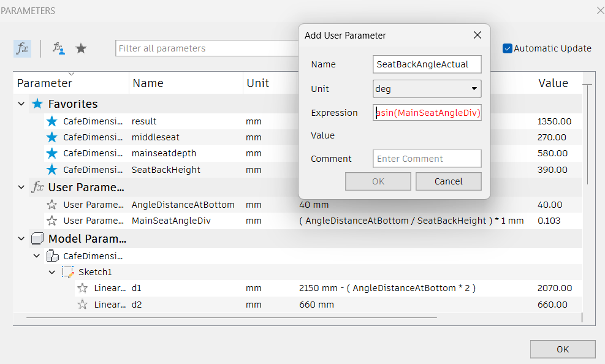
Task: Click the star favorites filter icon on toolbar
Action: coord(80,48)
